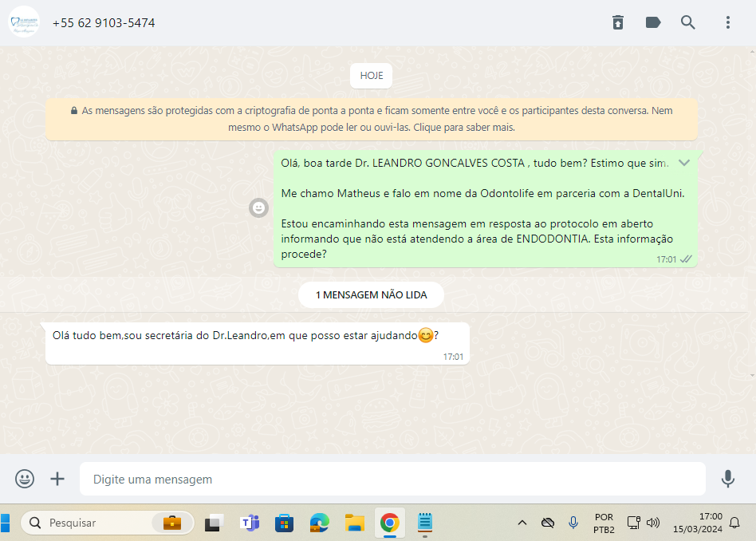React to sent message with emoji button

[x=258, y=208]
